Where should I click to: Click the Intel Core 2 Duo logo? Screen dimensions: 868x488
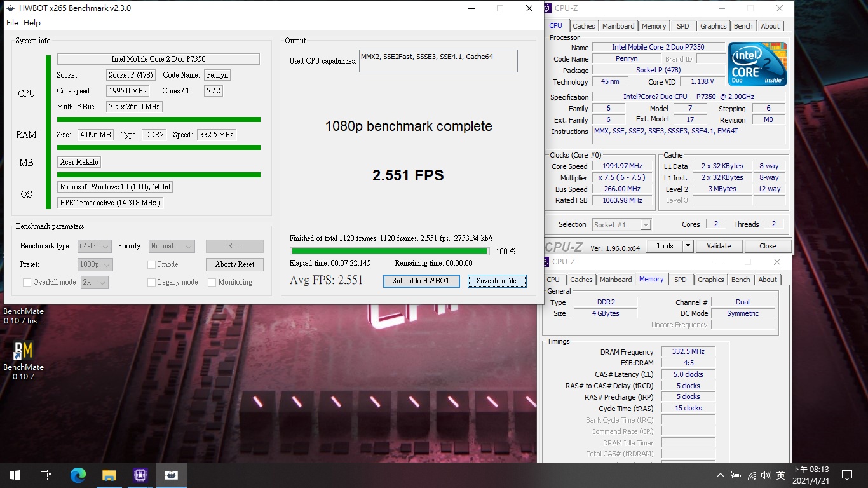pyautogui.click(x=757, y=64)
